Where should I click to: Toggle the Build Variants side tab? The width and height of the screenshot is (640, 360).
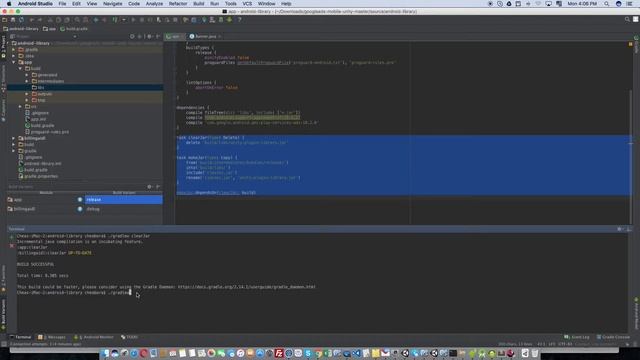coord(3,315)
